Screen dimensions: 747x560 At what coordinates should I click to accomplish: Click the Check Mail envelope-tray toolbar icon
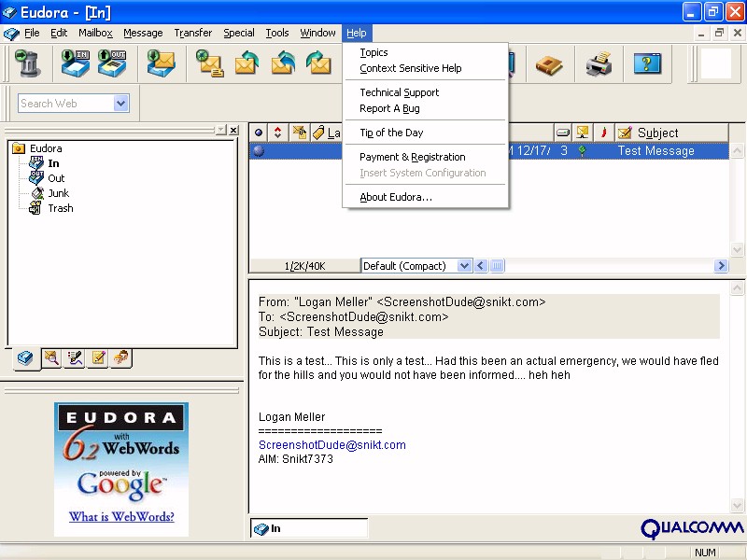click(161, 63)
